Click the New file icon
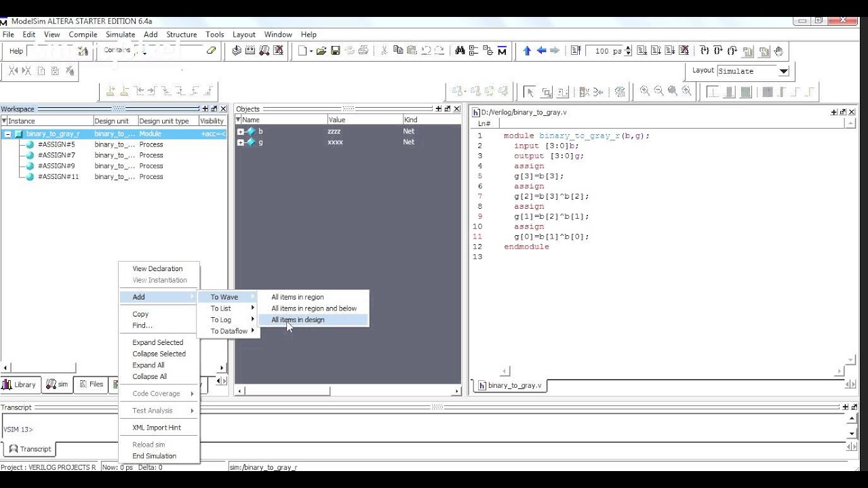The image size is (868, 488). tap(302, 51)
